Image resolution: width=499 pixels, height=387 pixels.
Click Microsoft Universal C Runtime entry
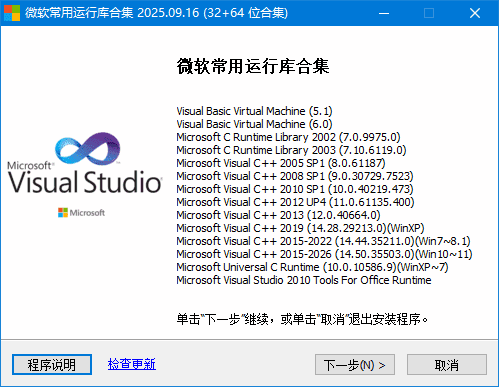(x=312, y=267)
